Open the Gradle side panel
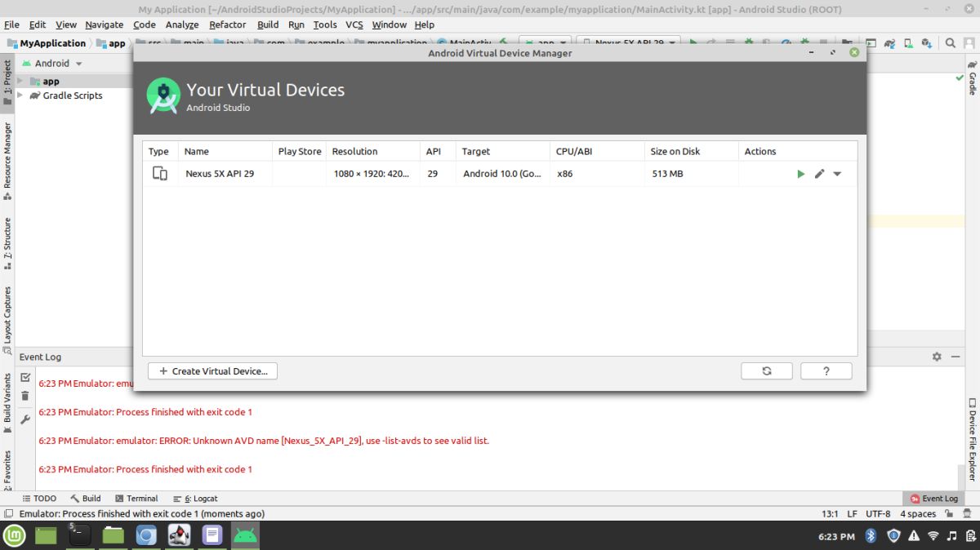This screenshot has height=550, width=980. 972,77
